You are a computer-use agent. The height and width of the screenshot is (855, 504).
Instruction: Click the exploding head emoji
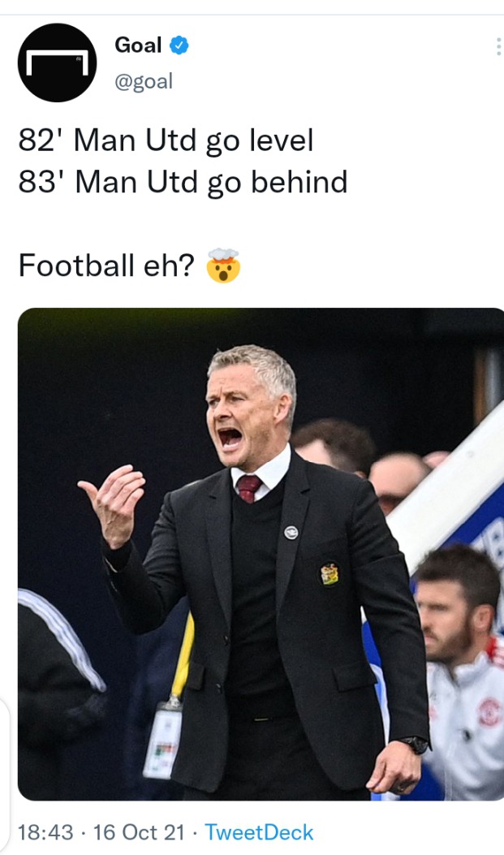[x=223, y=266]
